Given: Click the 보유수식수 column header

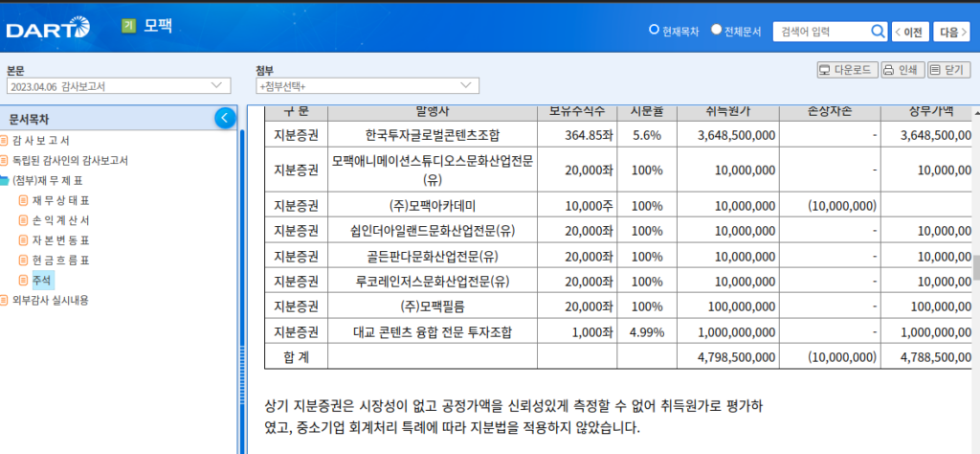Looking at the screenshot, I should pos(577,113).
